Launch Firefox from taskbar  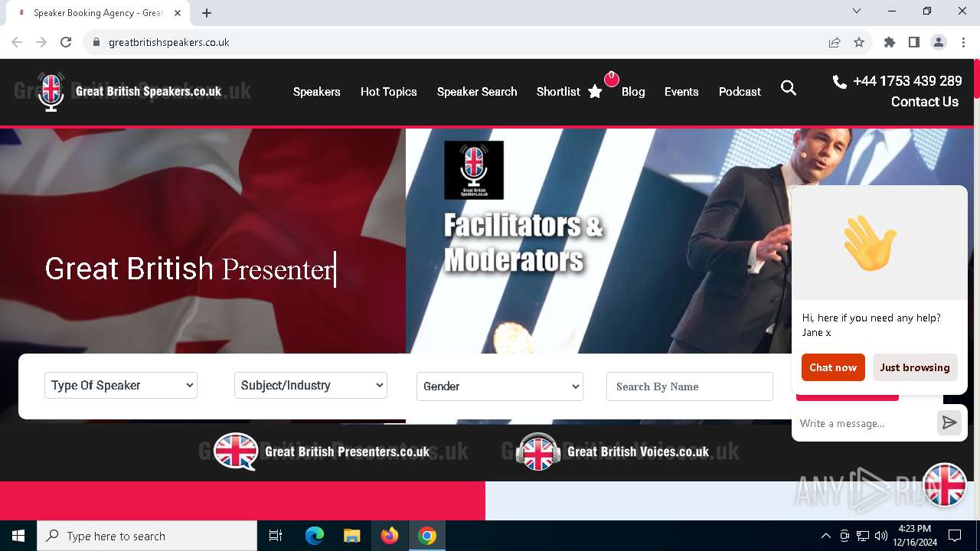[390, 536]
